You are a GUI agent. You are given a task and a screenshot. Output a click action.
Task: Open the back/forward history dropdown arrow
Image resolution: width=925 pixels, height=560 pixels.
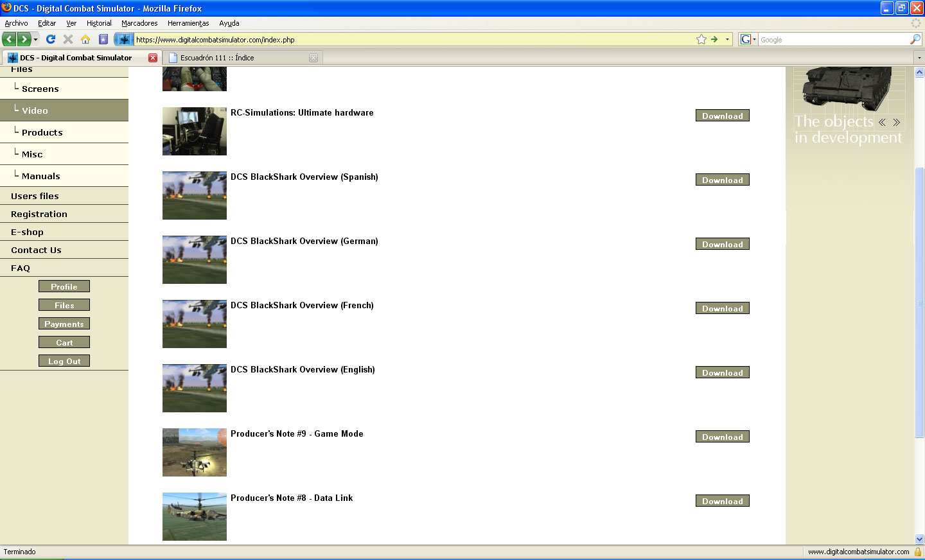35,40
